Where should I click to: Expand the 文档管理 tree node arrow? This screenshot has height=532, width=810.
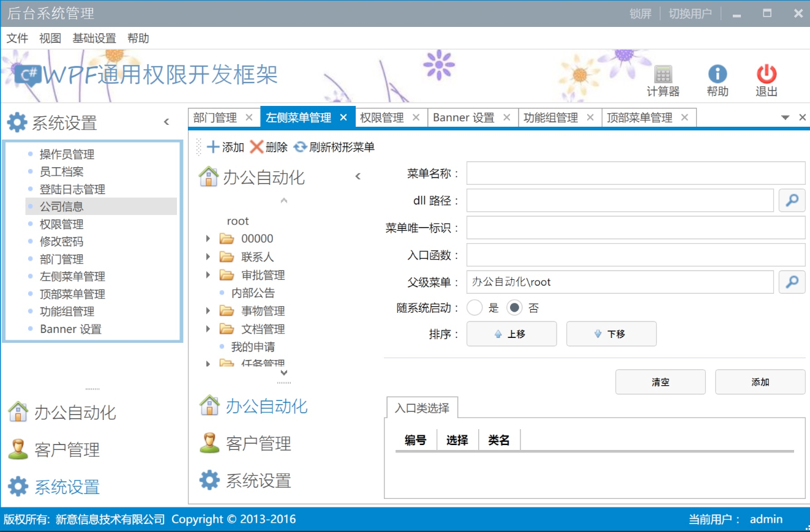pos(208,329)
